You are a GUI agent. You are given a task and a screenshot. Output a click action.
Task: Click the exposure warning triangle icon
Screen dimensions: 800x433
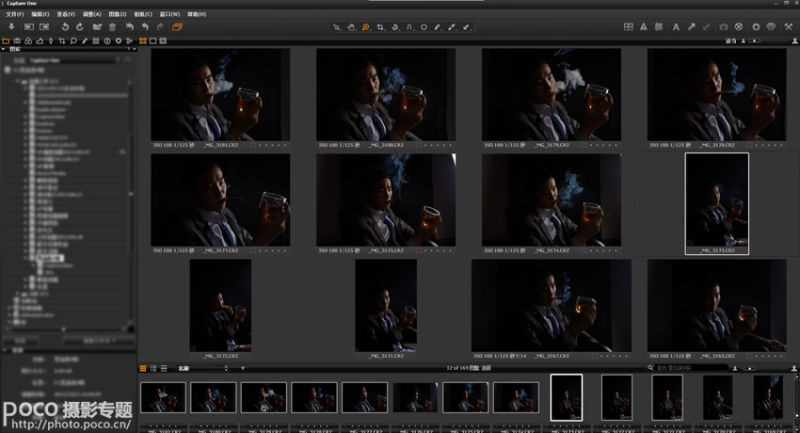point(643,27)
